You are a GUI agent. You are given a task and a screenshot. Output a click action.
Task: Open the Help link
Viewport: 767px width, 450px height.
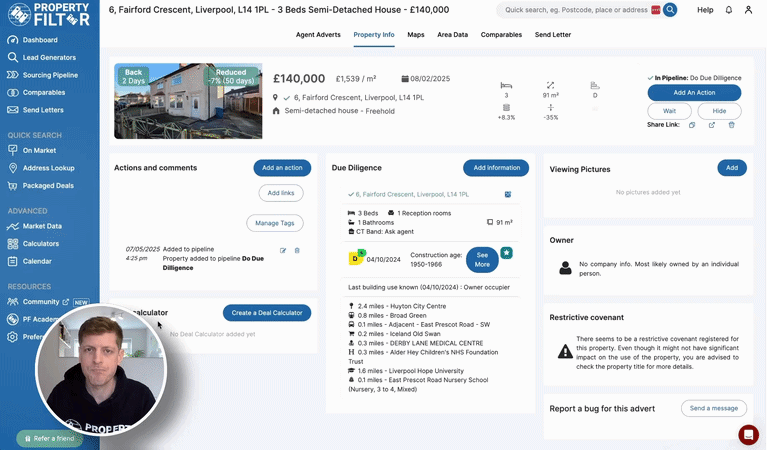click(x=705, y=10)
